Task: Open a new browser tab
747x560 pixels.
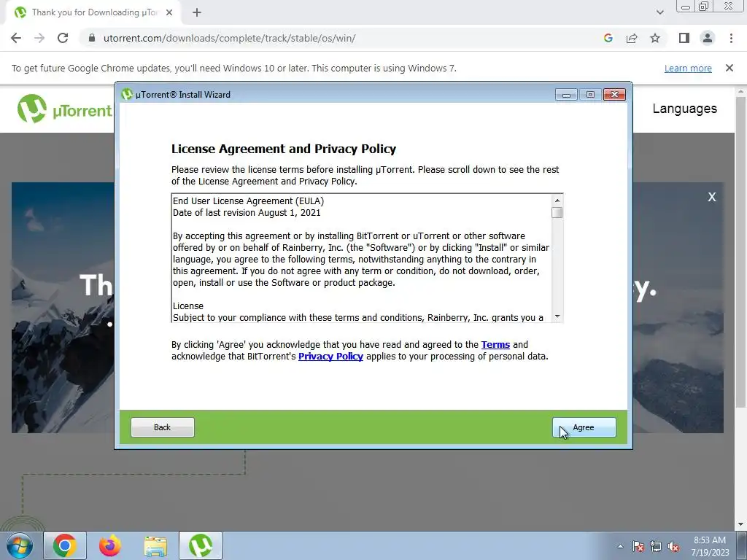Action: click(x=197, y=12)
